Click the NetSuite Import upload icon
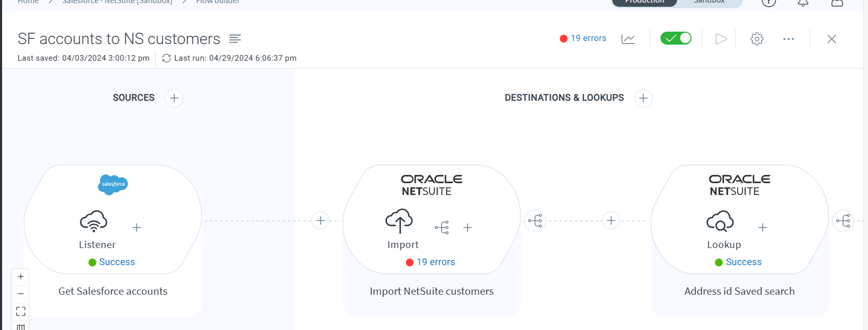Viewport: 868px width, 330px height. click(398, 222)
